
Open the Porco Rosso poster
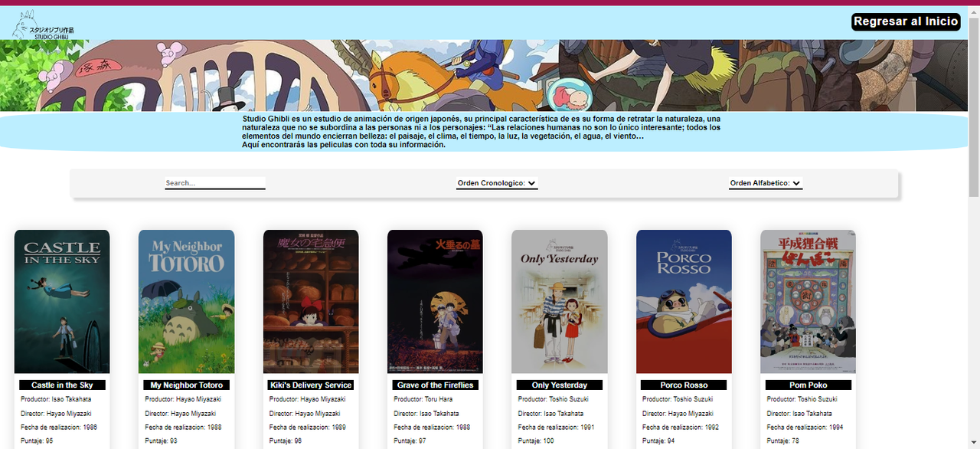tap(684, 302)
